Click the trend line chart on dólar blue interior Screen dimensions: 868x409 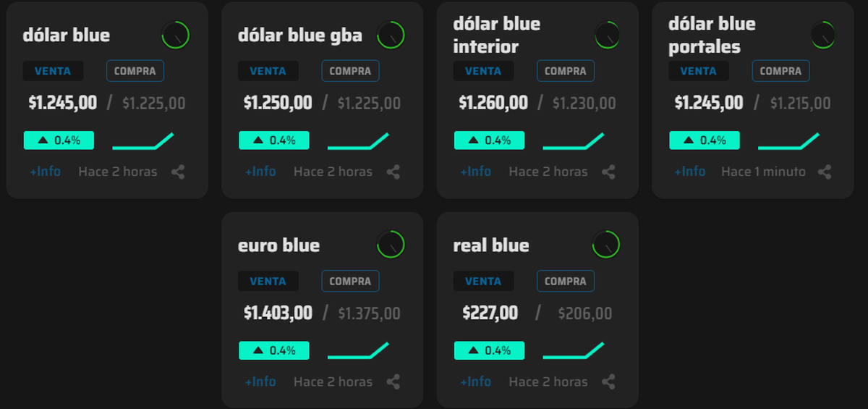[x=573, y=141]
